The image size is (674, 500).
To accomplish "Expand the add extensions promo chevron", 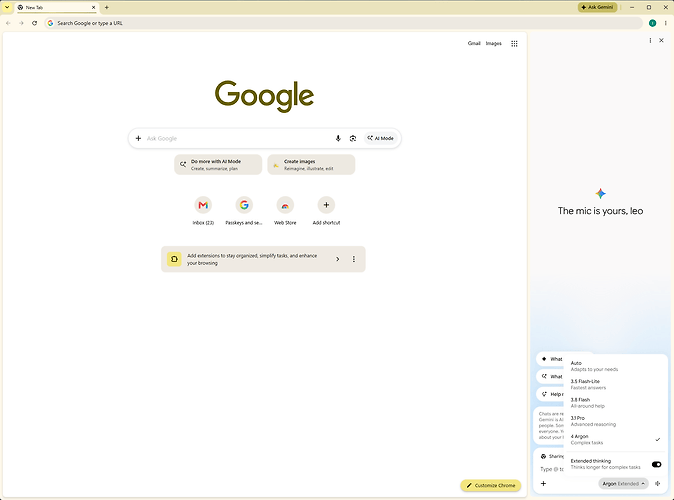I will (337, 259).
